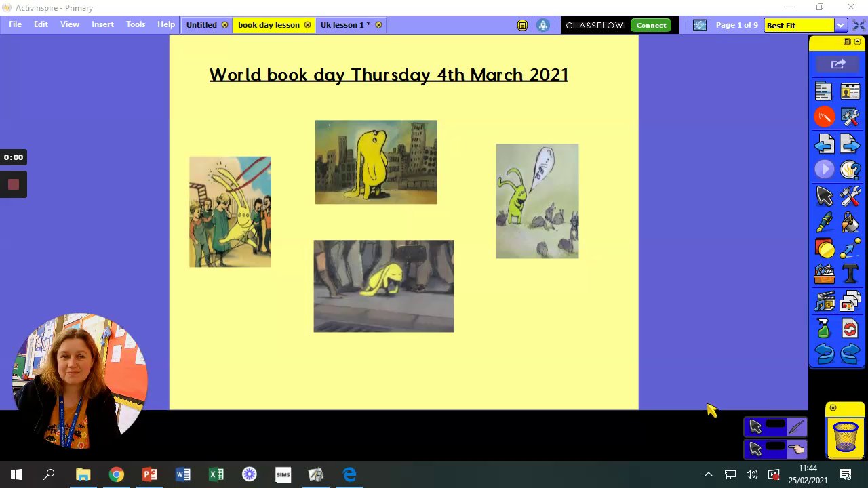Open the Page Browser stacked pages icon

(x=850, y=302)
